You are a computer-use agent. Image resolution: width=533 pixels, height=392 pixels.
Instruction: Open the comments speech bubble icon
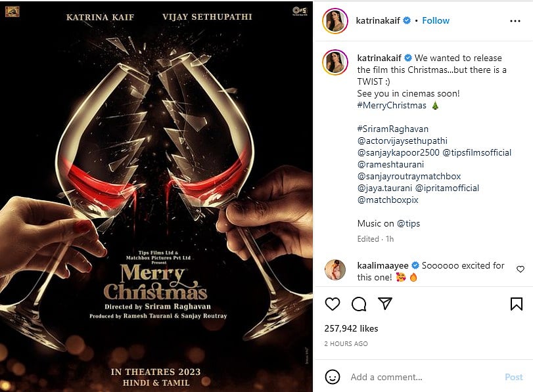(358, 304)
